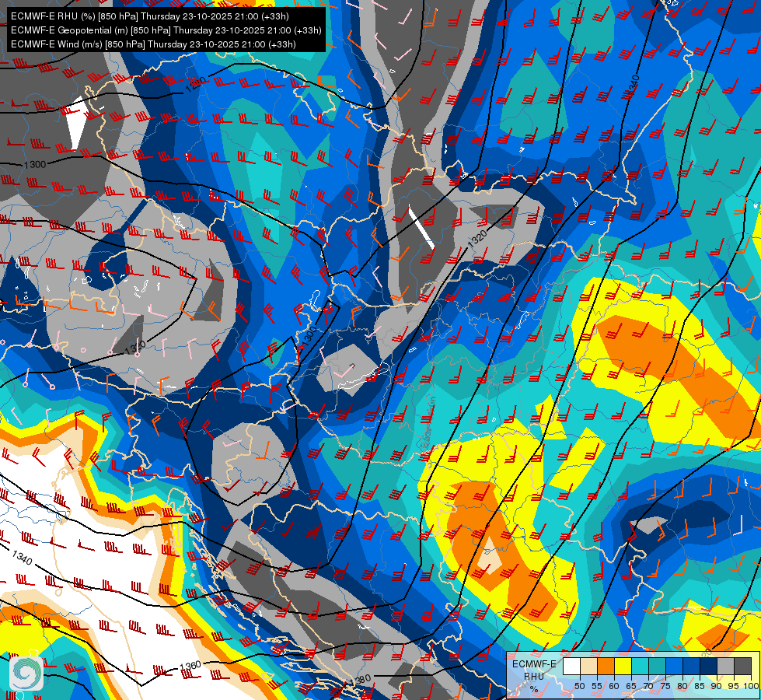
Task: Select the white legend swatch below 50
Action: click(571, 666)
